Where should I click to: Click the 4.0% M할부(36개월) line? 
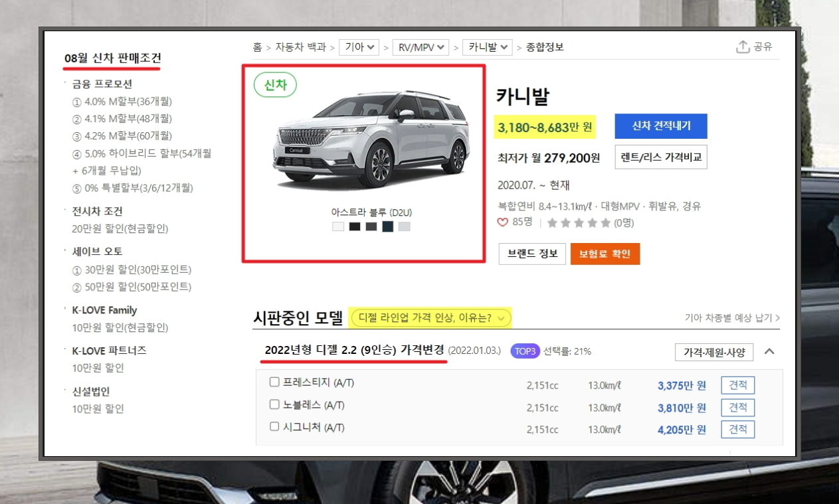click(122, 102)
